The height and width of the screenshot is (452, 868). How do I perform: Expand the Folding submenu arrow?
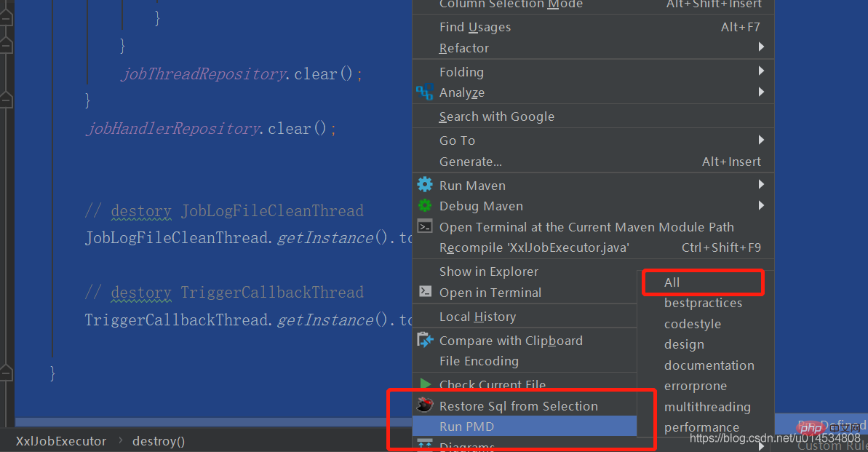coord(761,71)
